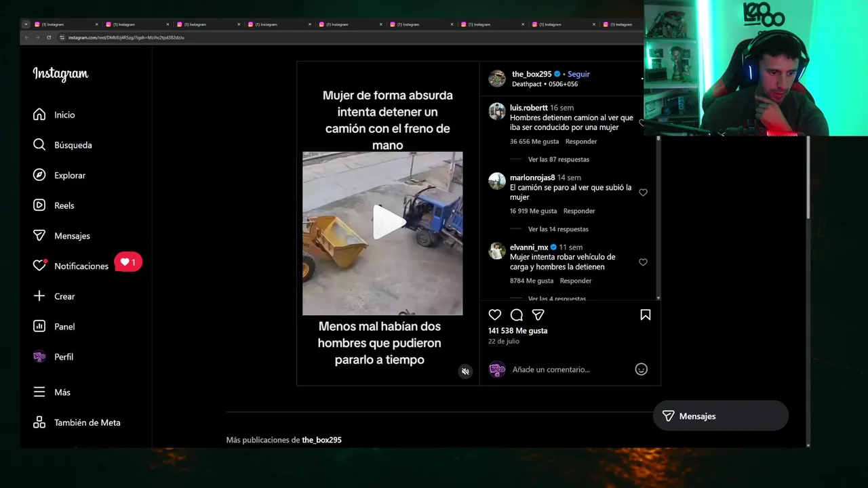Like marlonrojas8's comment with its heart

[x=643, y=192]
